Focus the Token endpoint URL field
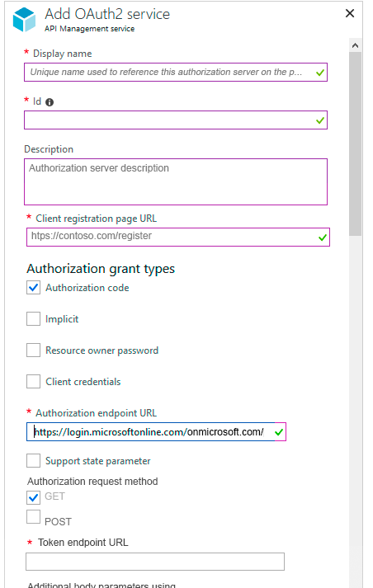 coord(155,562)
